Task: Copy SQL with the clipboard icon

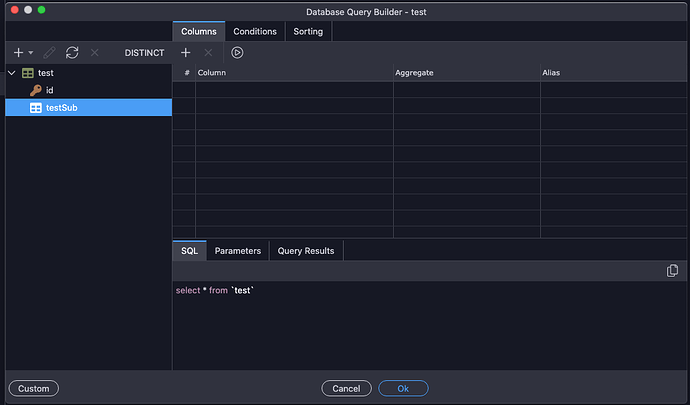Action: tap(672, 271)
